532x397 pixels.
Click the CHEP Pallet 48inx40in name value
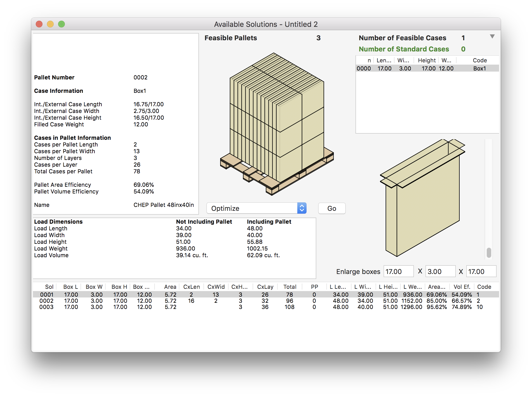pyautogui.click(x=164, y=205)
